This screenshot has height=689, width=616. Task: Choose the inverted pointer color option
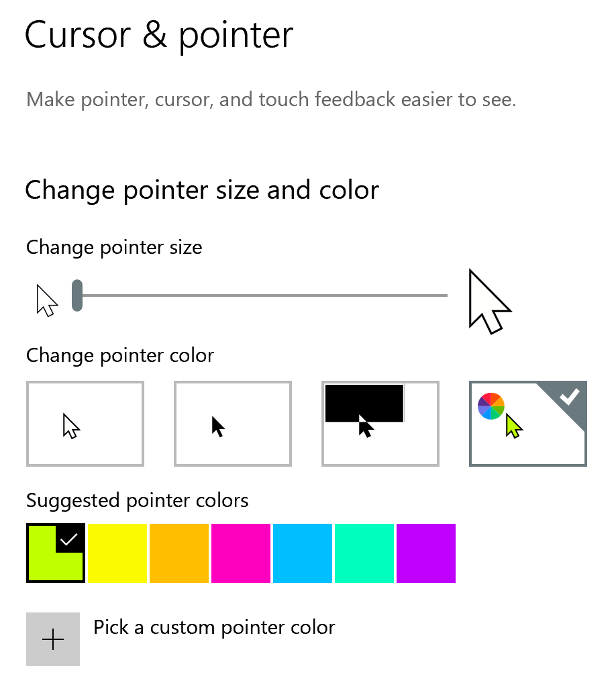coord(380,424)
